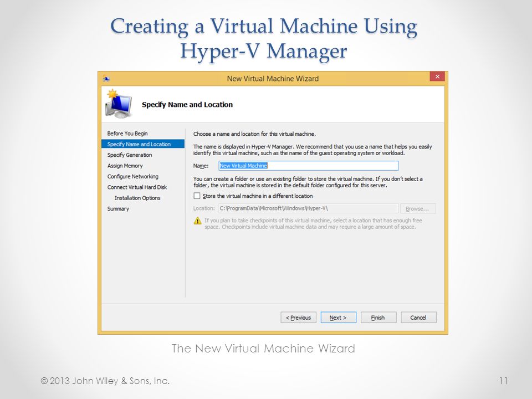Image resolution: width=532 pixels, height=399 pixels.
Task: Cancel the wizard
Action: (x=418, y=318)
